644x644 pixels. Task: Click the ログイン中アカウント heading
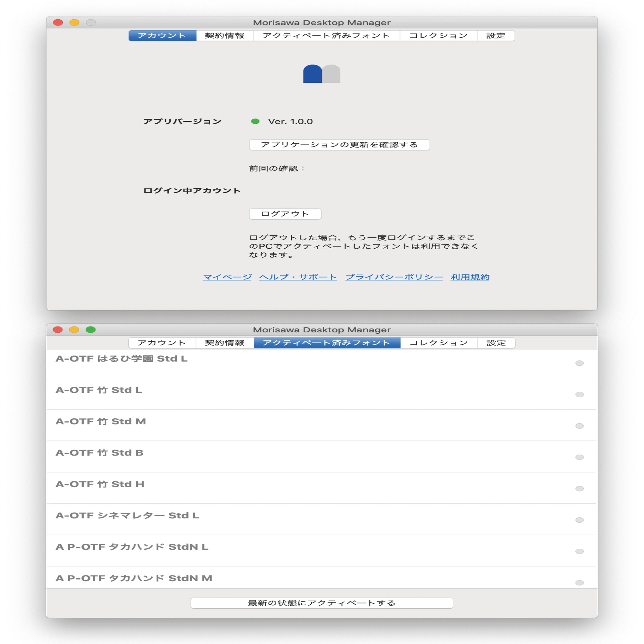tap(192, 190)
